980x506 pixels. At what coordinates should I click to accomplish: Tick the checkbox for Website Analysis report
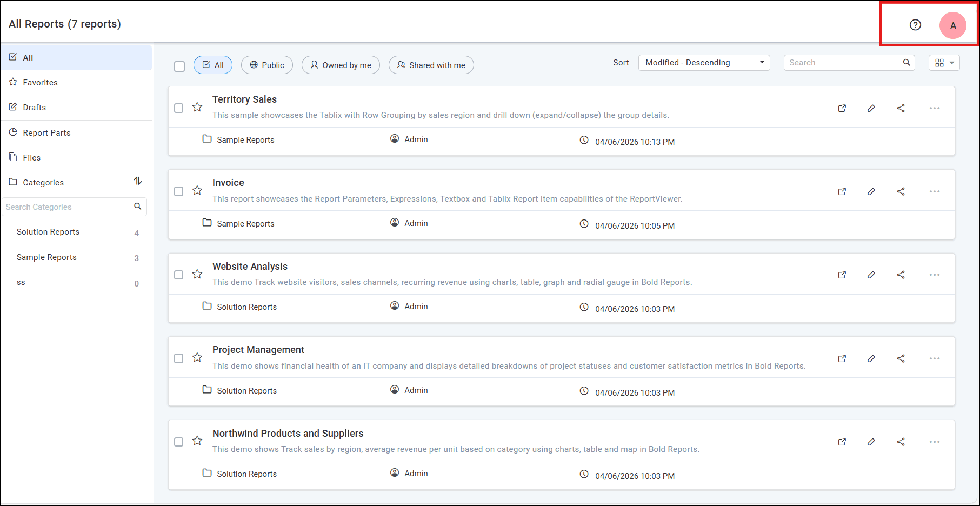[179, 275]
